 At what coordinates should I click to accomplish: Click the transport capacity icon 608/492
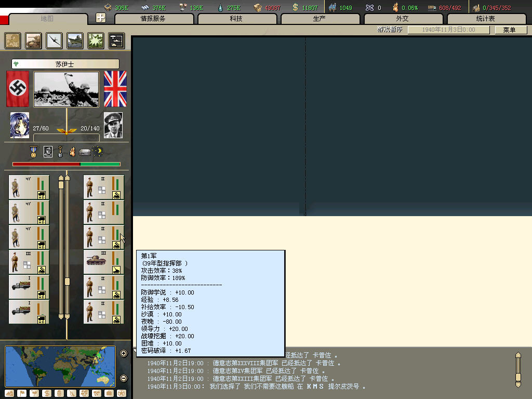tap(432, 7)
